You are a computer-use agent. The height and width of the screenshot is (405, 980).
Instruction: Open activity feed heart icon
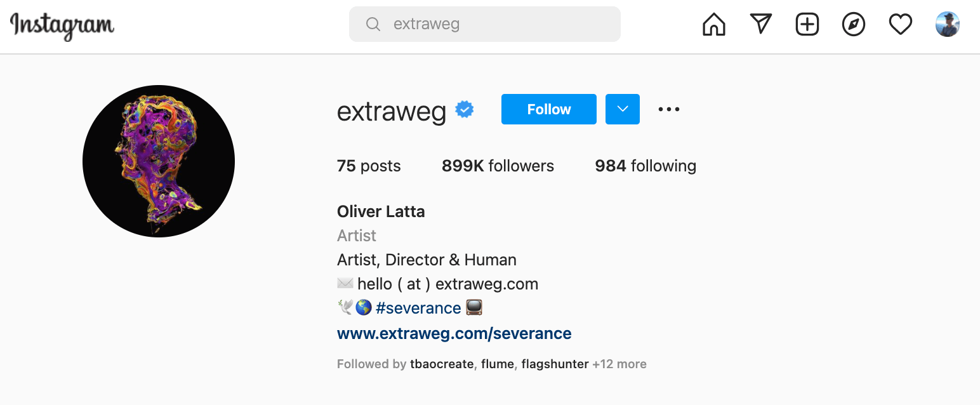(900, 25)
